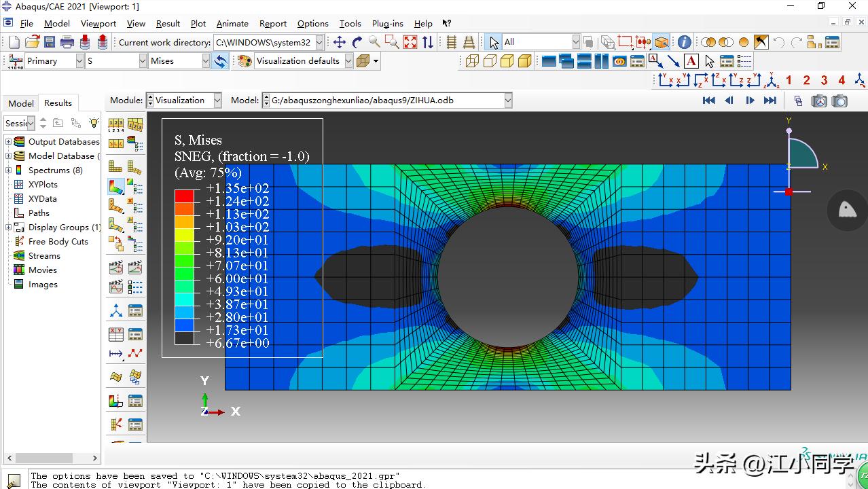Viewport: 868px width, 489px height.
Task: Go to the next frame
Action: click(750, 101)
